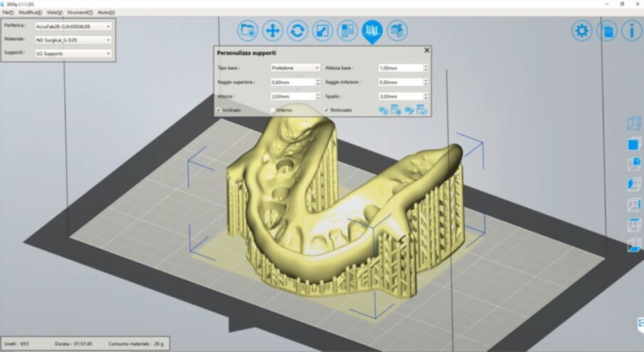Open settings with the gear icon
The height and width of the screenshot is (352, 644).
click(x=582, y=31)
